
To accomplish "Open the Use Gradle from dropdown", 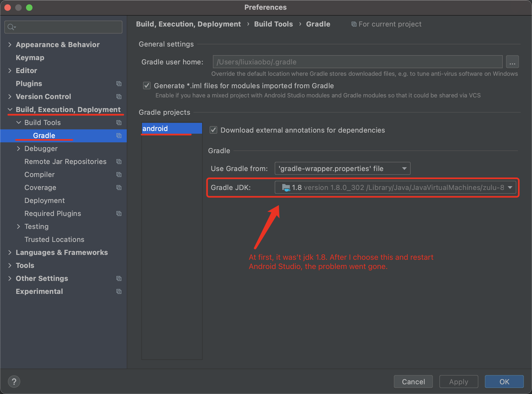I will (x=404, y=168).
